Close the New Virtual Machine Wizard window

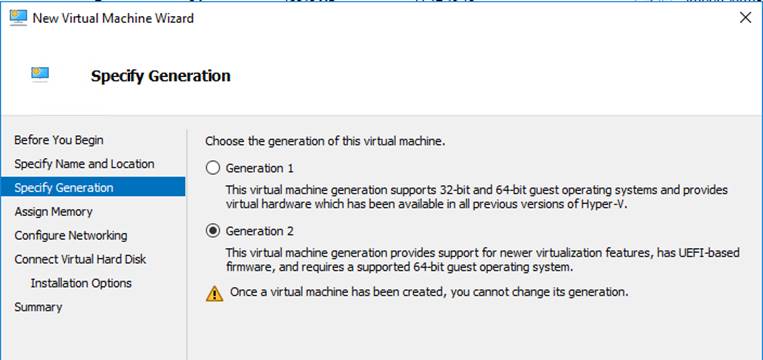(x=745, y=18)
